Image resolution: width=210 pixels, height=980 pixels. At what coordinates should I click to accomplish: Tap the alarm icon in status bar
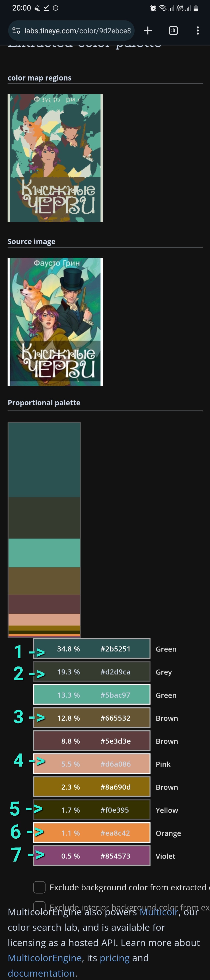[153, 8]
